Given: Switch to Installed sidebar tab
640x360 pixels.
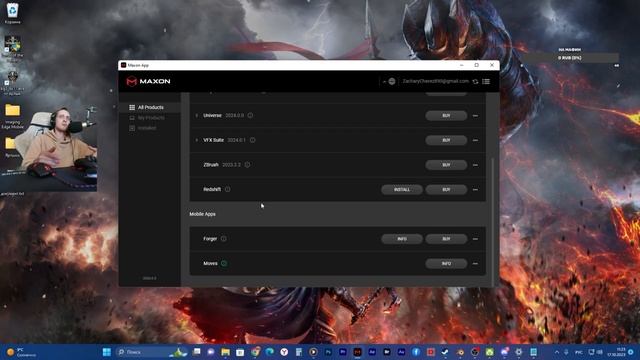Looking at the screenshot, I should coord(150,128).
